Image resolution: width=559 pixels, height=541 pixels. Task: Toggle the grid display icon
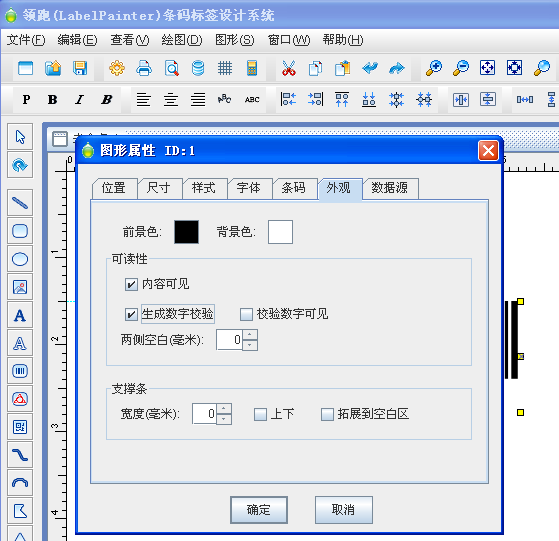(x=225, y=68)
